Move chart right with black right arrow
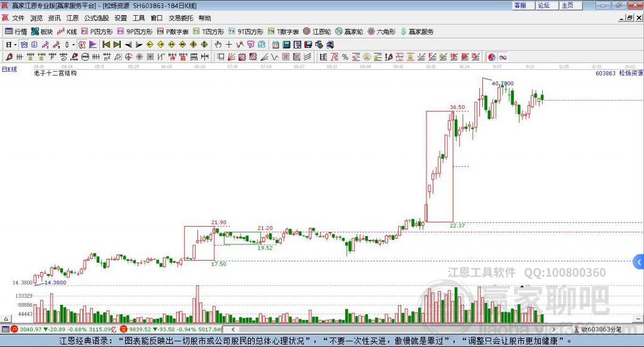 coord(139,45)
